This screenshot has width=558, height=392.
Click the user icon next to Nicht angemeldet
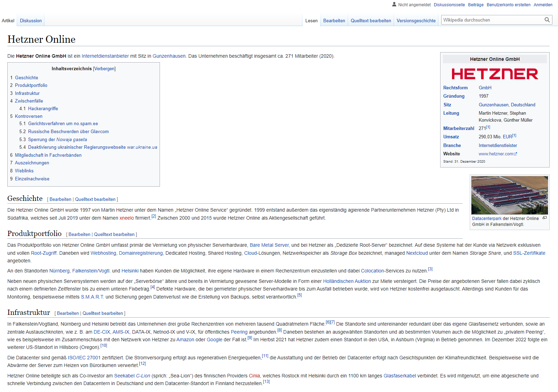(x=394, y=5)
